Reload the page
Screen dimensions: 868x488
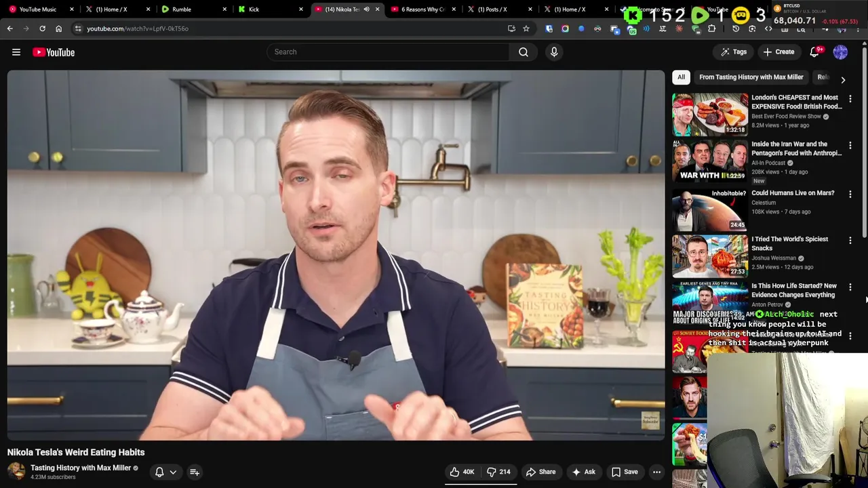coord(42,28)
